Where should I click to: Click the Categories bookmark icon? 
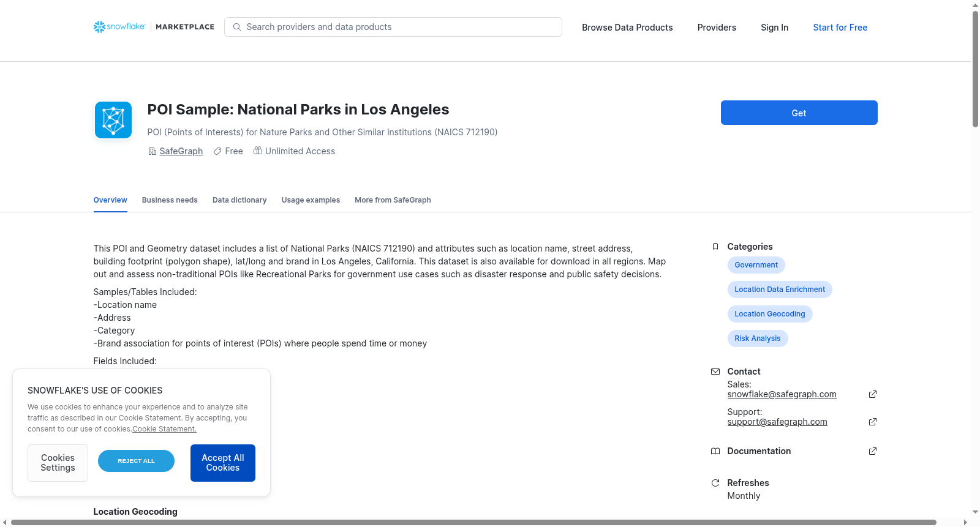coord(715,247)
